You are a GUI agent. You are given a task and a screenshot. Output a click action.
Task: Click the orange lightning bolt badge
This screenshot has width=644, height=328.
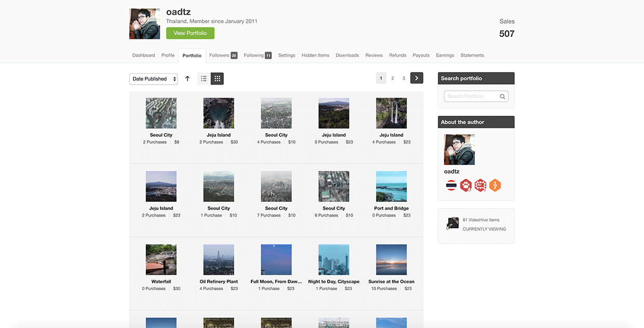pyautogui.click(x=495, y=185)
